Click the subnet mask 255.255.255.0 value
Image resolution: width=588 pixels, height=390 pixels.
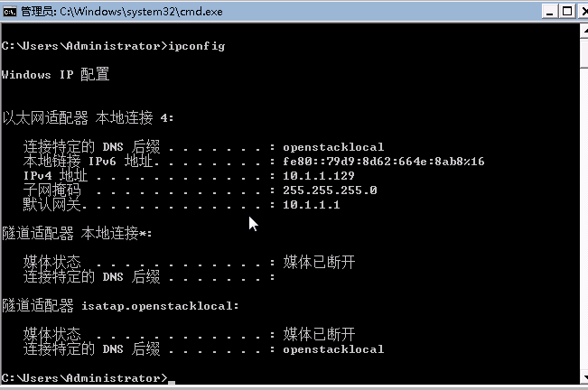click(x=330, y=190)
